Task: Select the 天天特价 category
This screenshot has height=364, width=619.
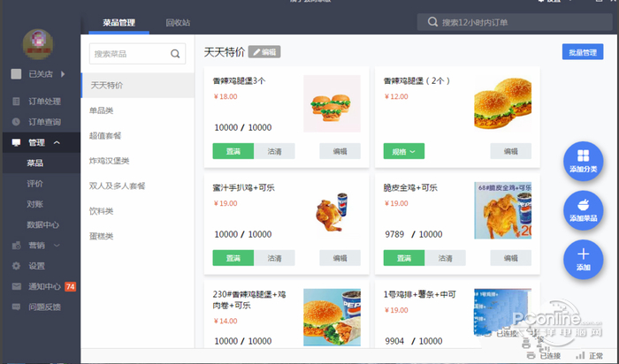Action: coord(137,85)
